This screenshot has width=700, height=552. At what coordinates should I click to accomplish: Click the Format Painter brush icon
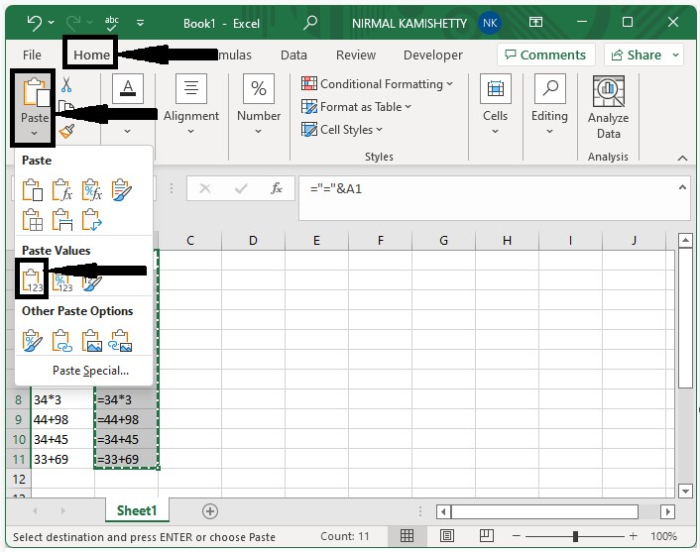point(67,131)
